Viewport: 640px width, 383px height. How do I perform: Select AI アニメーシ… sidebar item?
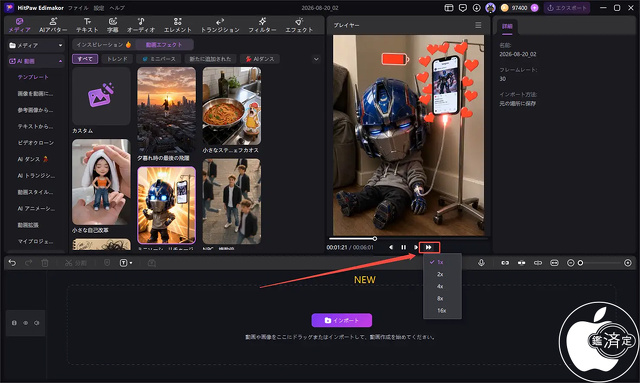(36, 208)
